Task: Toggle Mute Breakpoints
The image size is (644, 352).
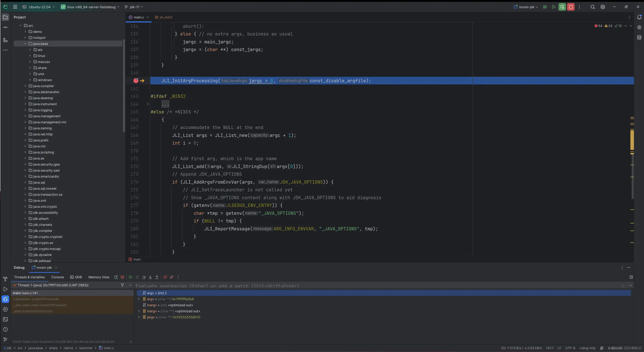Action: pos(172,277)
